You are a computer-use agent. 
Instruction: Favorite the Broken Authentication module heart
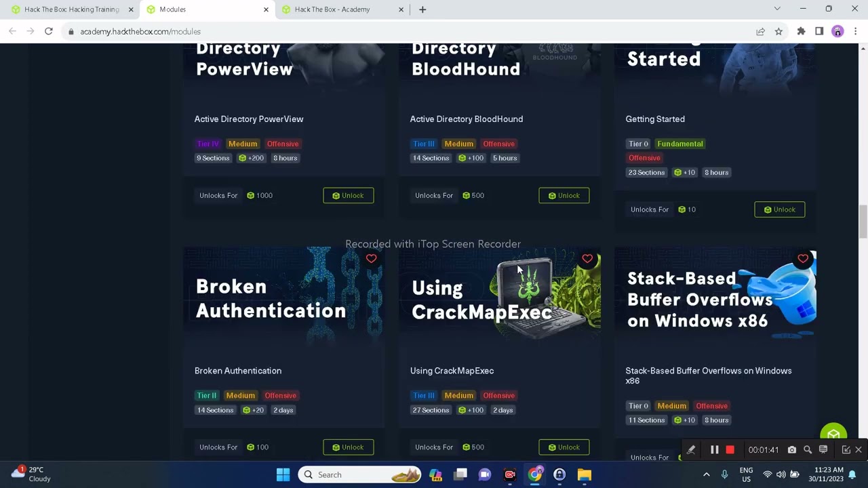pyautogui.click(x=371, y=259)
